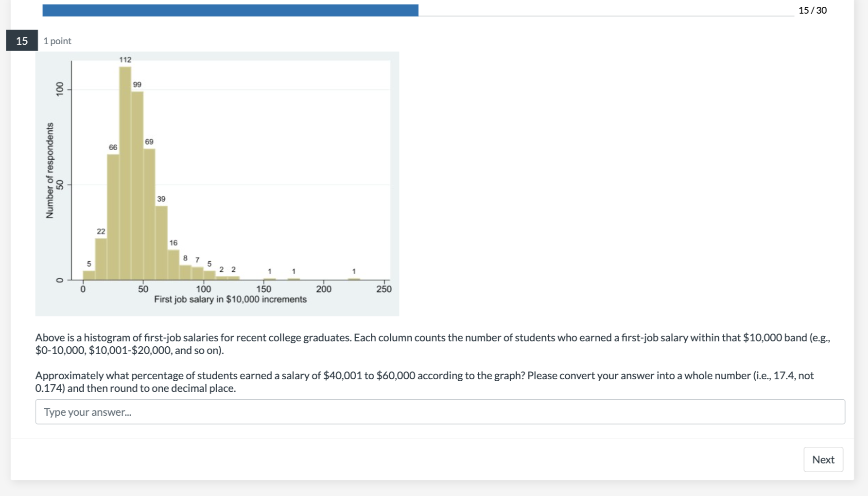Click the histogram bar labeled 22
This screenshot has width=868, height=496.
click(101, 259)
